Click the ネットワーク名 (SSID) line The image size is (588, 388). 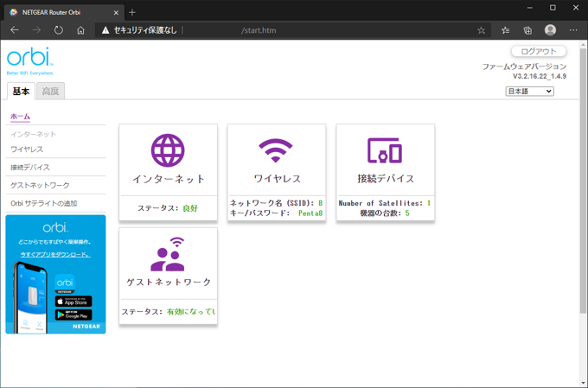(276, 203)
